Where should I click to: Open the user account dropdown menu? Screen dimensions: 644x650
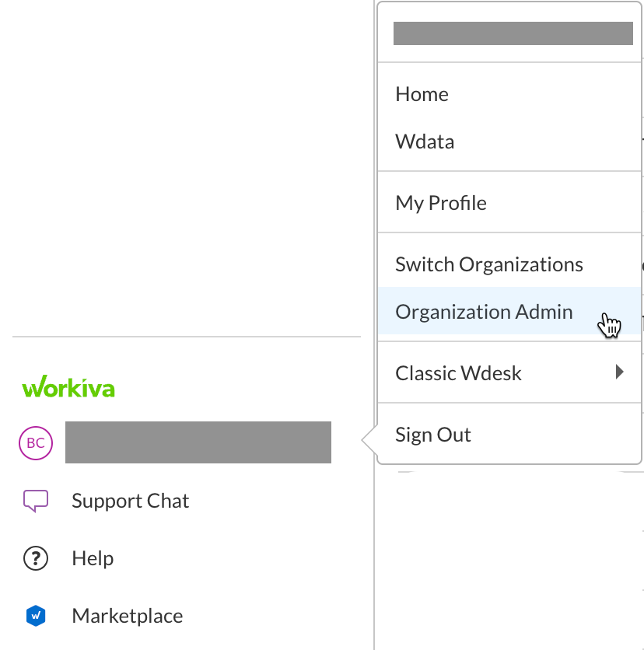pos(198,442)
